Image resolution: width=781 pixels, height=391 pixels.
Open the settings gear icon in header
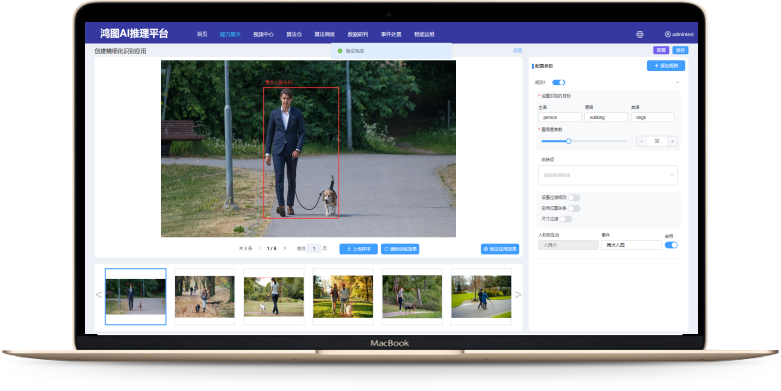(640, 34)
